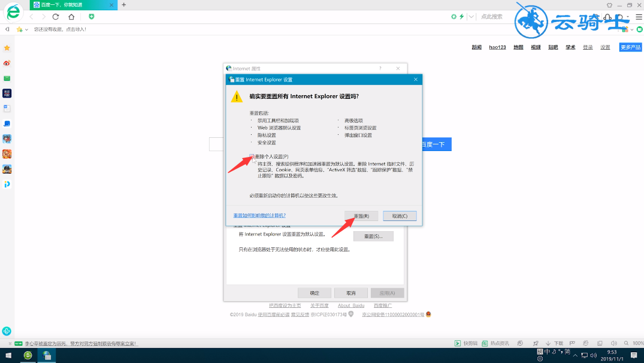This screenshot has width=644, height=363.
Task: Click the 更多产品 button
Action: (630, 47)
